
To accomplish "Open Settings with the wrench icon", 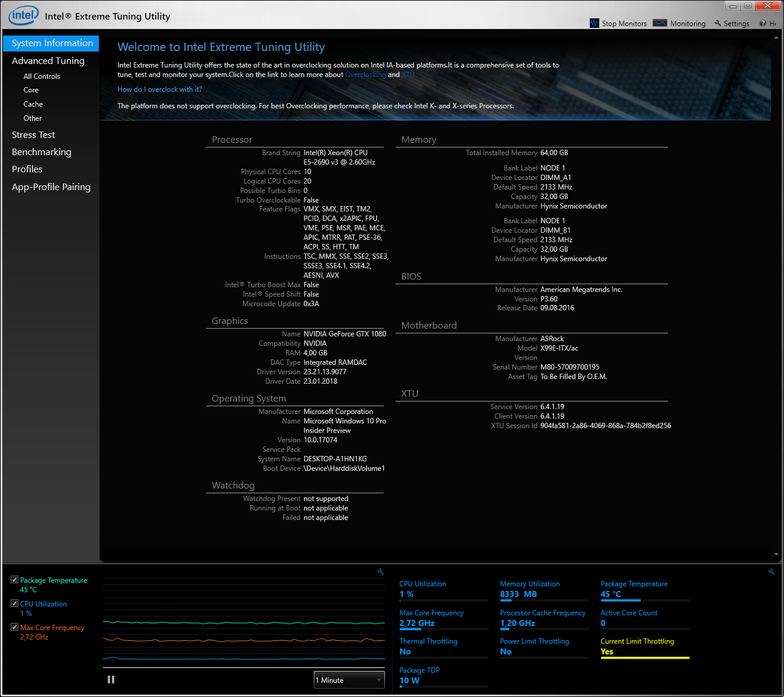I will coord(718,24).
